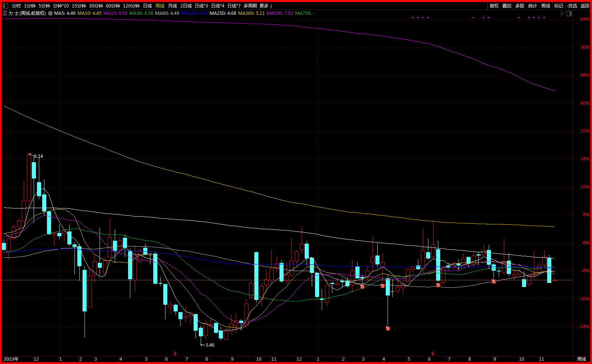Open the 统计 statistics tool
592x364 pixels.
point(533,6)
